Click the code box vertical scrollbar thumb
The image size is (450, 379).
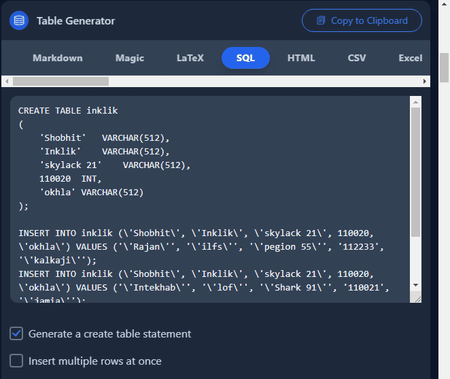[415, 172]
